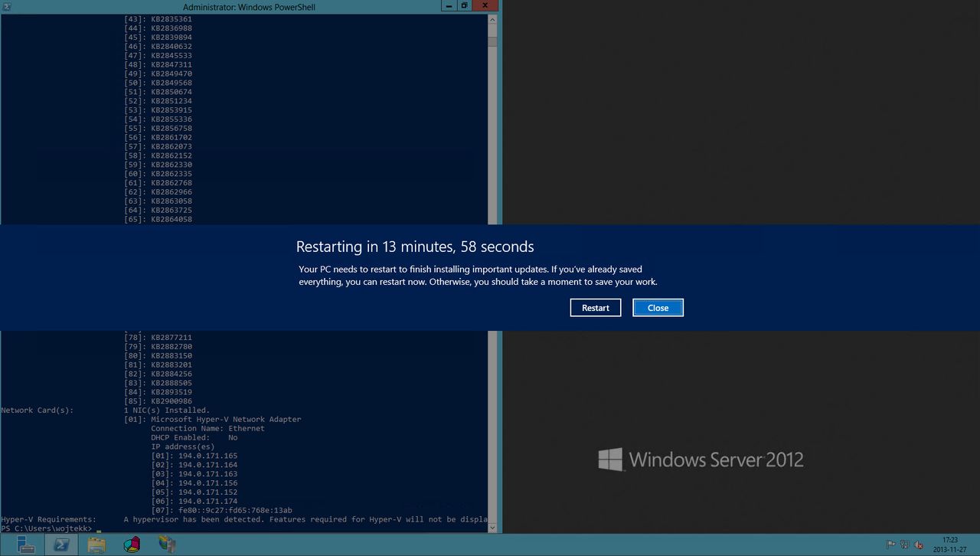Click the Connection Name: Ethernet line

click(207, 429)
